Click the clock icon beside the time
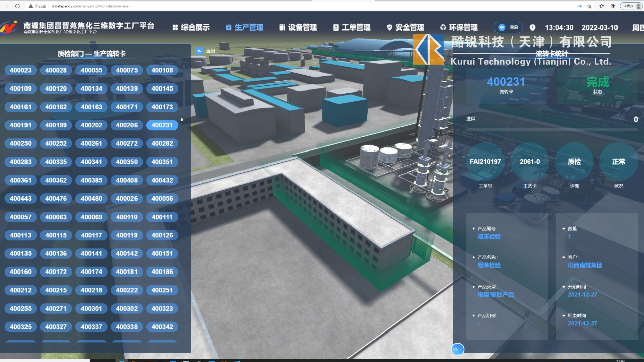 [532, 27]
